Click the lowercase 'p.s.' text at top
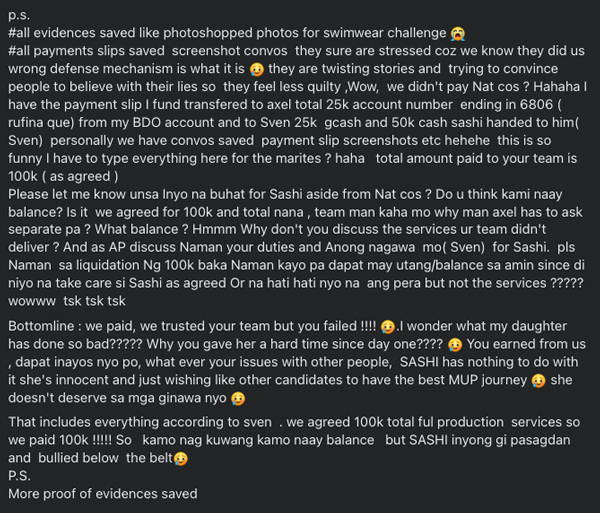This screenshot has width=600, height=513. 19,15
